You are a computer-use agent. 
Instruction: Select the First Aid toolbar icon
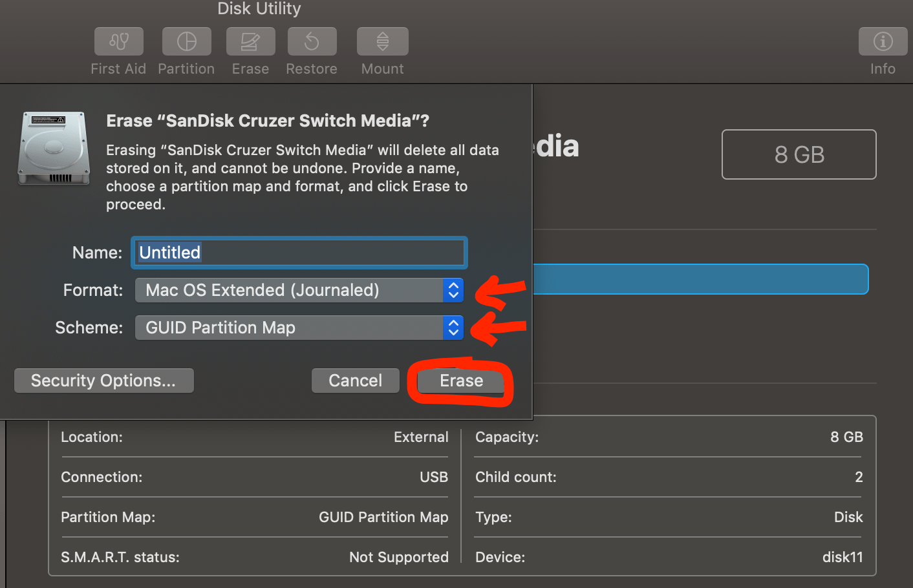[x=118, y=41]
